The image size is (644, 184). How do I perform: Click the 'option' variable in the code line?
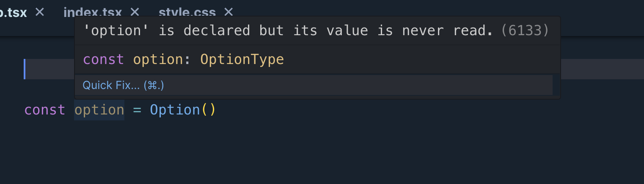click(x=99, y=110)
